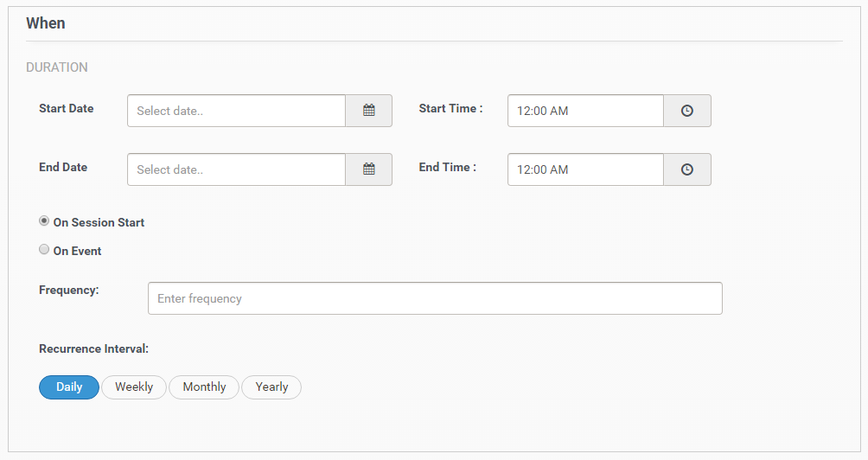Focus the Start Date text field
This screenshot has width=868, height=460.
point(236,111)
